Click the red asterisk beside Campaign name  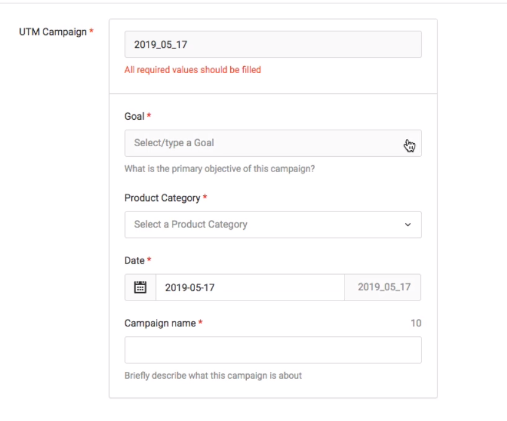click(200, 322)
